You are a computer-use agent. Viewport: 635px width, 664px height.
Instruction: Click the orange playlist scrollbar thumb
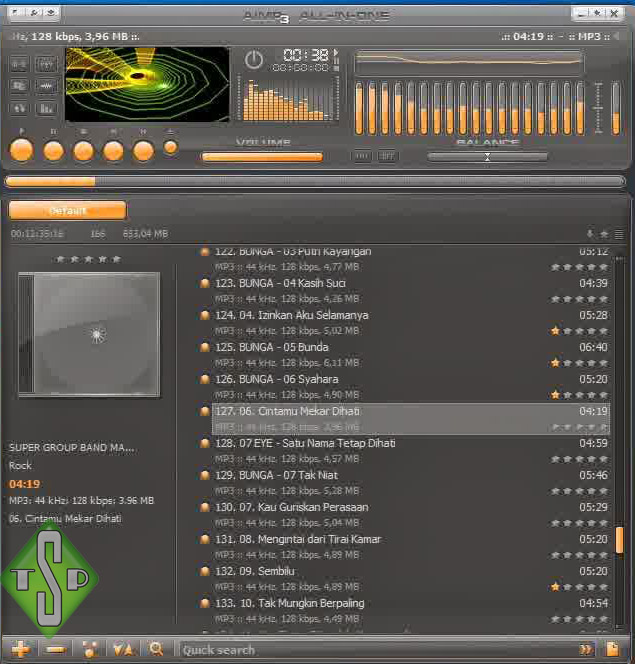(x=619, y=540)
